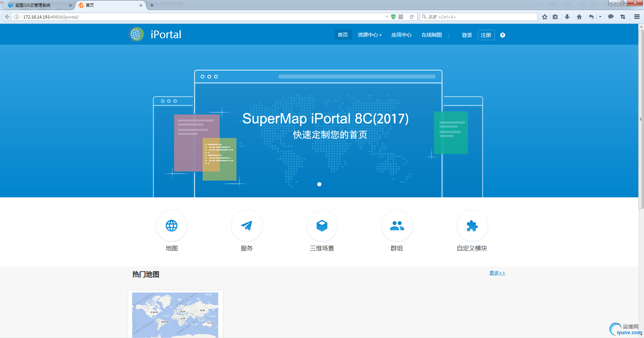Close the 超图GIS云管理系统 tab

[70, 5]
